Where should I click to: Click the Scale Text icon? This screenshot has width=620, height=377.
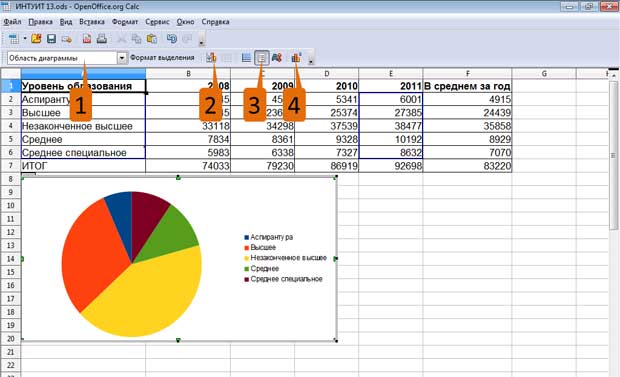coord(277,58)
